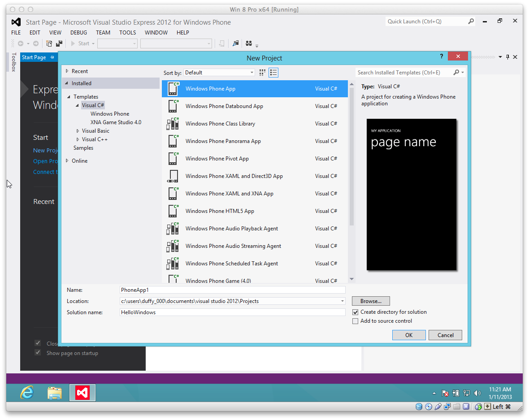Click OK to create the project

(409, 335)
